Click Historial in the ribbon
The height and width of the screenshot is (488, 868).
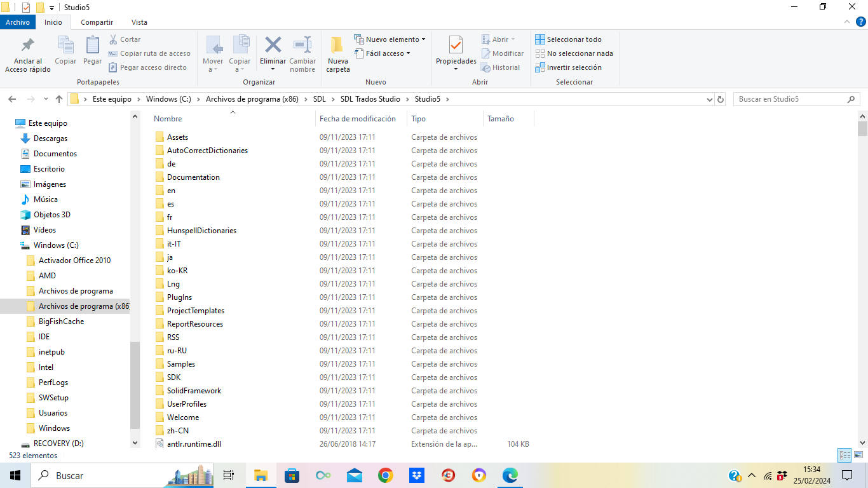click(501, 67)
